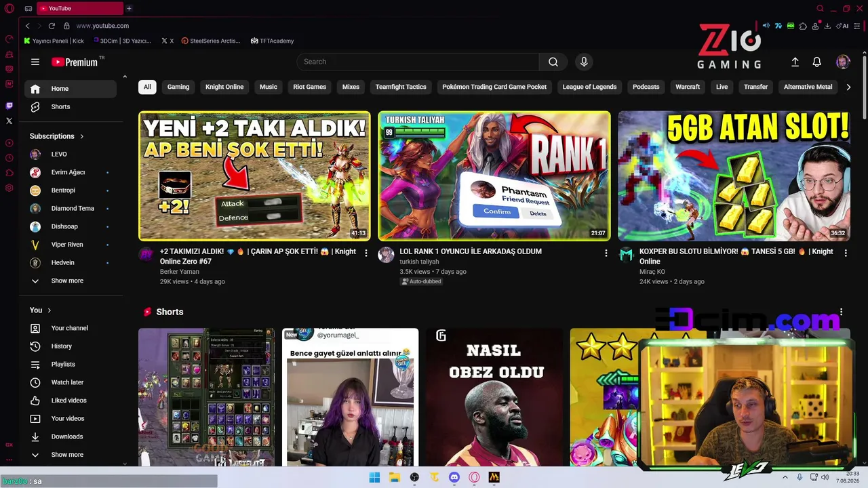The height and width of the screenshot is (488, 868).
Task: Click the YouTube search input field
Action: pos(417,62)
